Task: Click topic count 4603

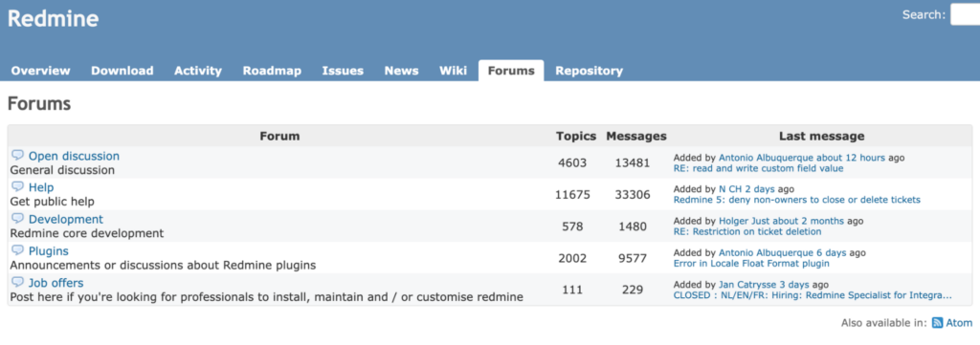Action: click(572, 162)
